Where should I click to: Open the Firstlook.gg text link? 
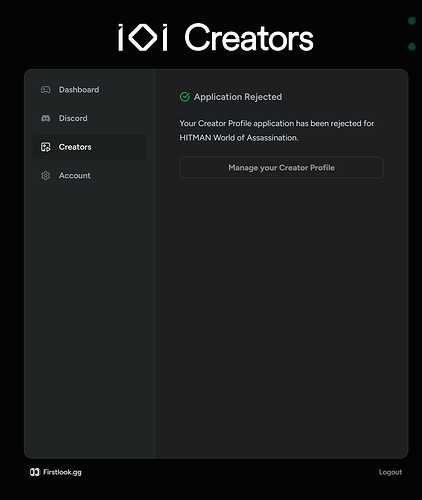62,472
